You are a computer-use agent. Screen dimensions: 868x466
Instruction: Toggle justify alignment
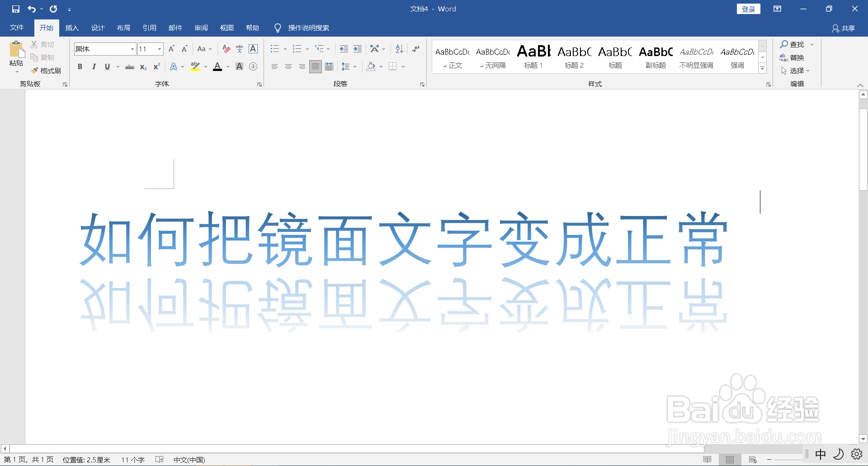[316, 67]
